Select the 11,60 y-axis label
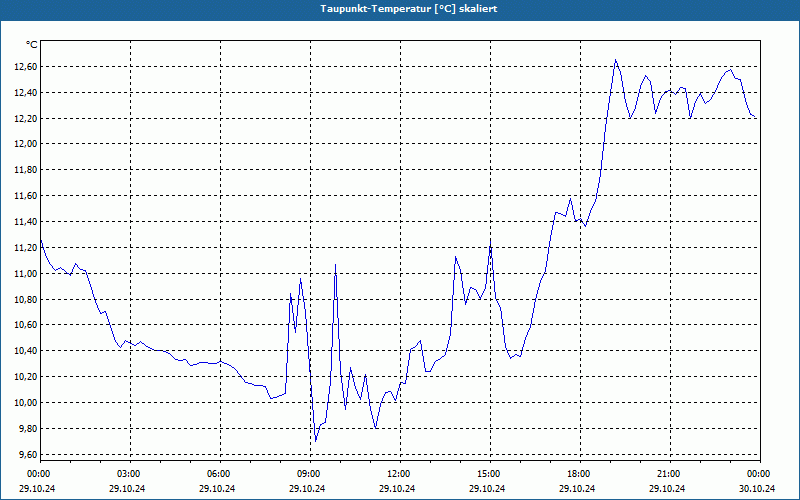 point(26,196)
